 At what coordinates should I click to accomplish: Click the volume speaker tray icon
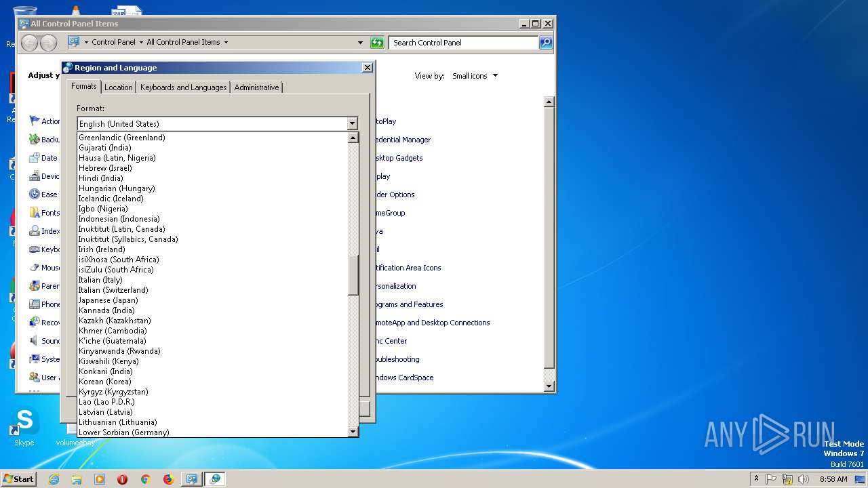pos(804,479)
